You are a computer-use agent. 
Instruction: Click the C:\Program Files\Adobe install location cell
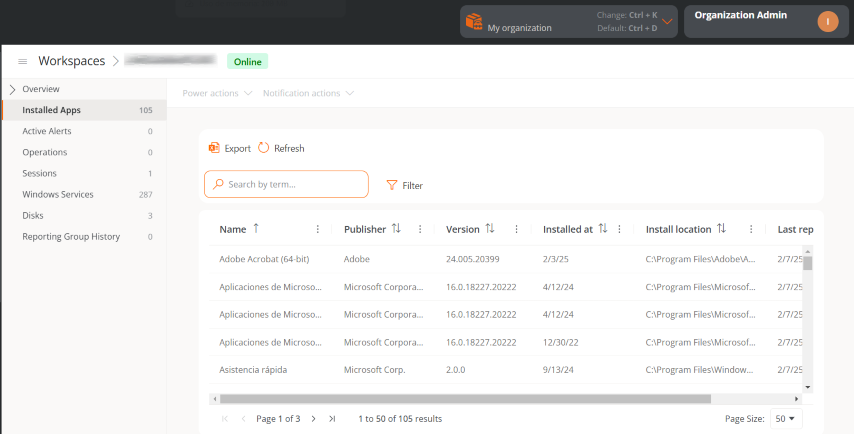(x=700, y=259)
